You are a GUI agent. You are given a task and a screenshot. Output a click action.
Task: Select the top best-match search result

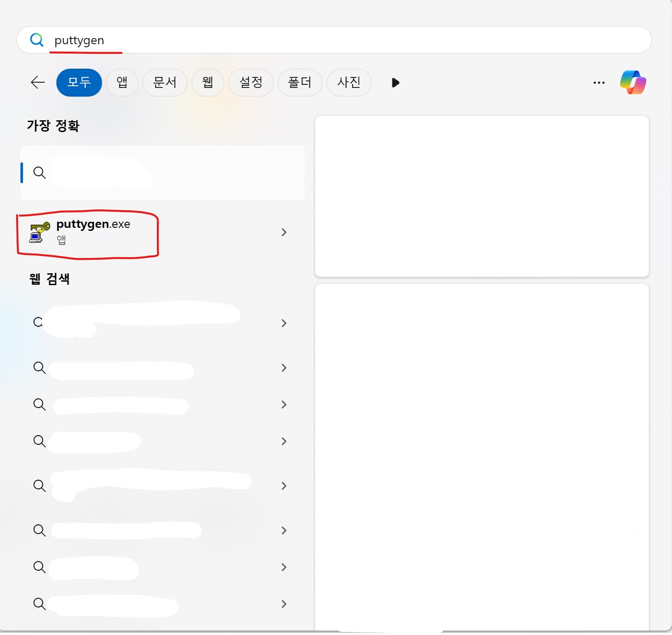[162, 173]
